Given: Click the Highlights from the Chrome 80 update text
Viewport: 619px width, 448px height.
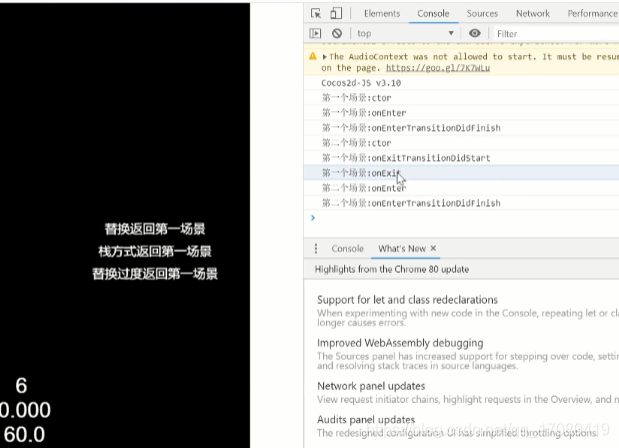Looking at the screenshot, I should [392, 269].
